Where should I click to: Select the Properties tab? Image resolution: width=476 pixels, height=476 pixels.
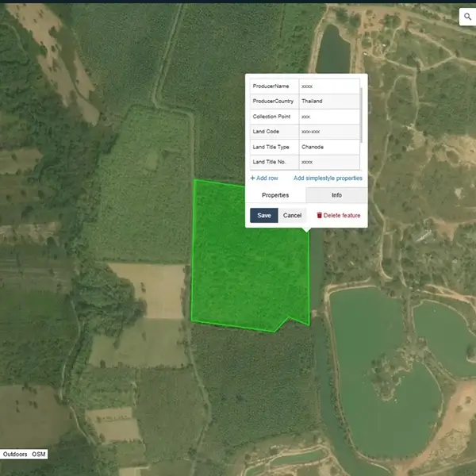275,195
